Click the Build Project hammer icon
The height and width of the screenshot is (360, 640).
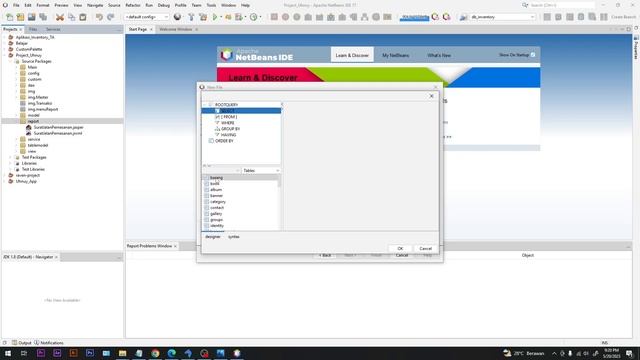191,17
